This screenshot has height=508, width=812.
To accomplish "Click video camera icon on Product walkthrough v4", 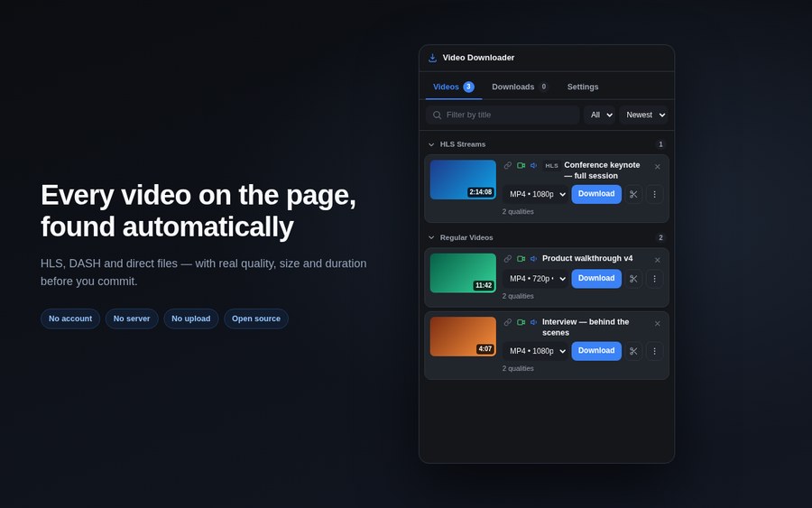I will [521, 259].
